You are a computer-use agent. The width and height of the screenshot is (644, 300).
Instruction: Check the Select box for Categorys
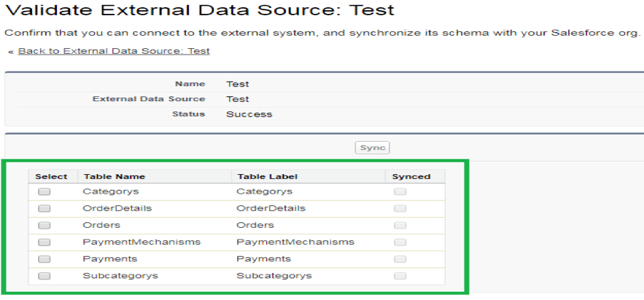(44, 192)
